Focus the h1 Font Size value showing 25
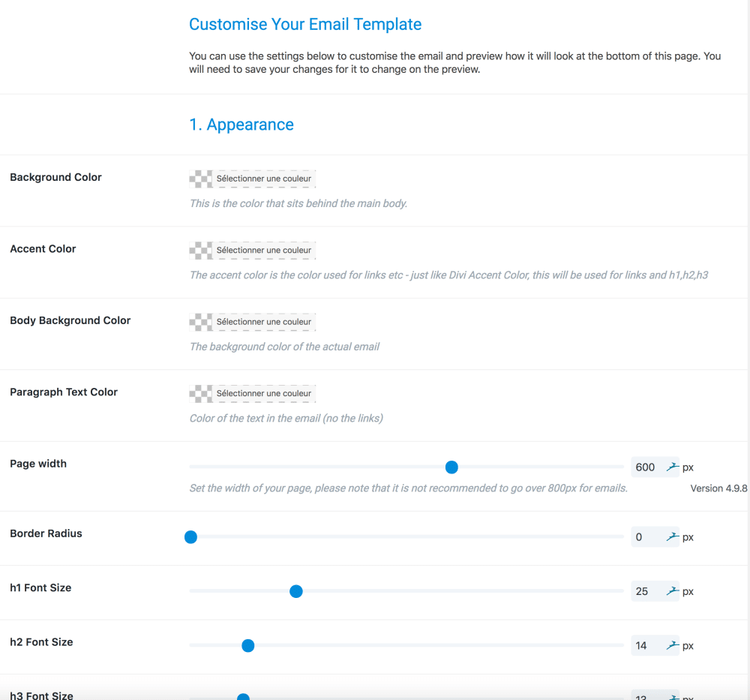 [643, 591]
